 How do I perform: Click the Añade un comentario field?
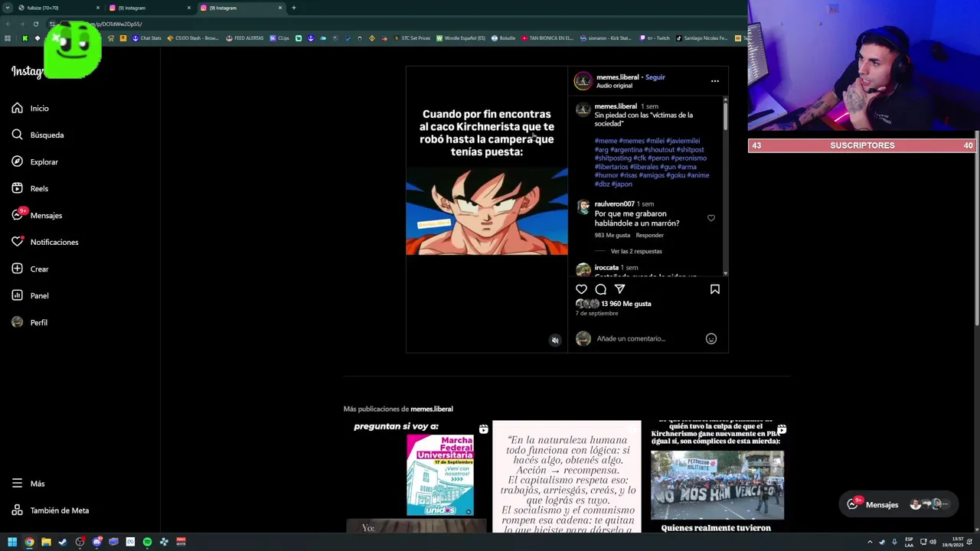point(648,339)
